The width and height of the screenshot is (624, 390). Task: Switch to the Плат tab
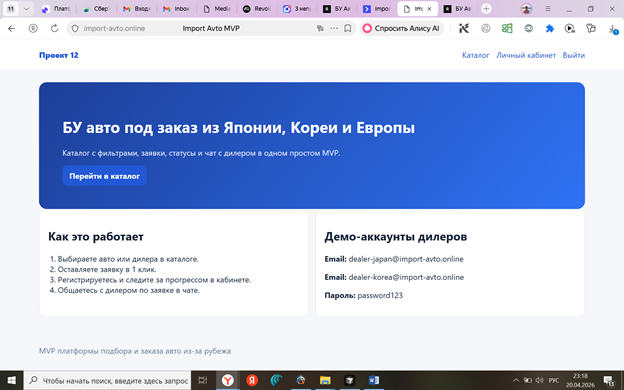56,9
